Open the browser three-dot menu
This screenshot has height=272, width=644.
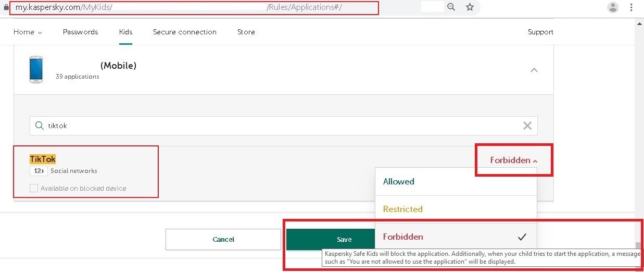[632, 7]
